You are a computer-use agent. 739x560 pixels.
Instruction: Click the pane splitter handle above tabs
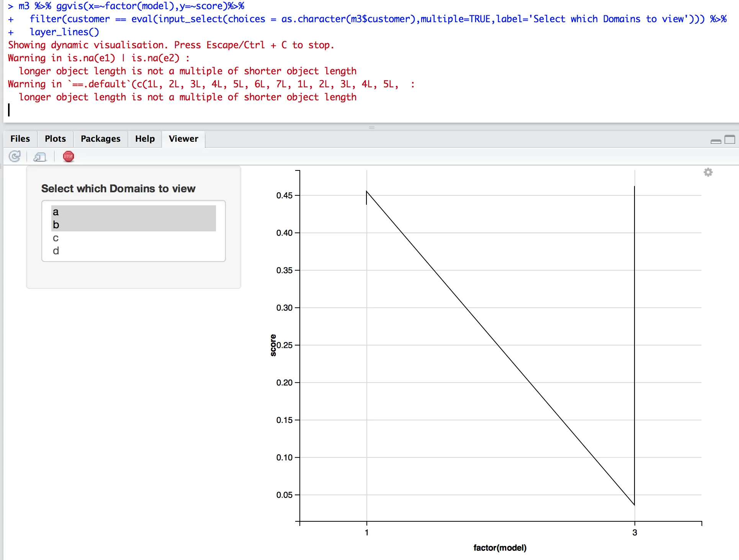(371, 127)
